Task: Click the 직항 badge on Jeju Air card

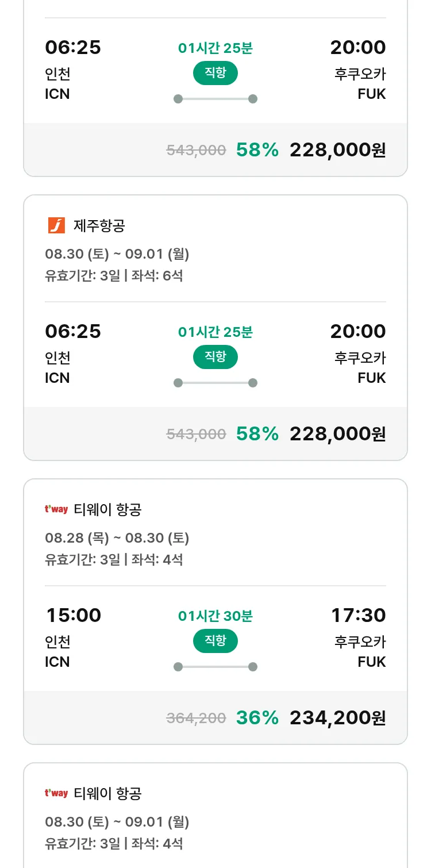Action: coord(215,357)
